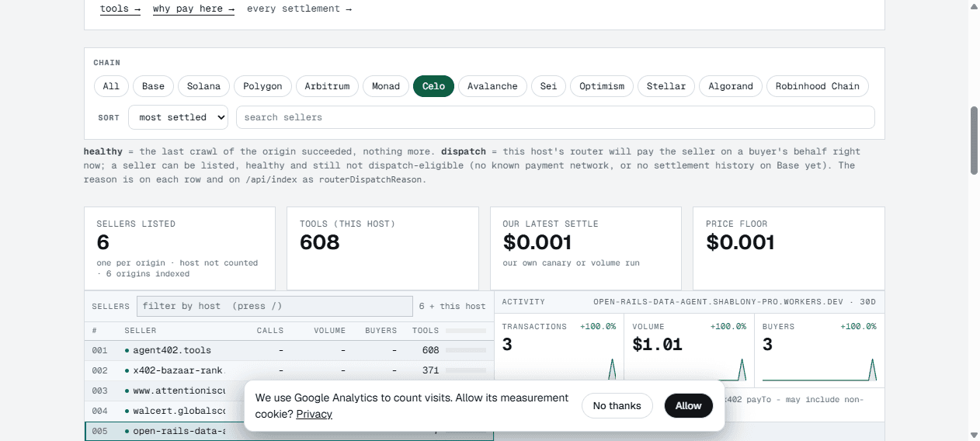Filter sellers by Base chain
The width and height of the screenshot is (980, 441).
click(153, 86)
